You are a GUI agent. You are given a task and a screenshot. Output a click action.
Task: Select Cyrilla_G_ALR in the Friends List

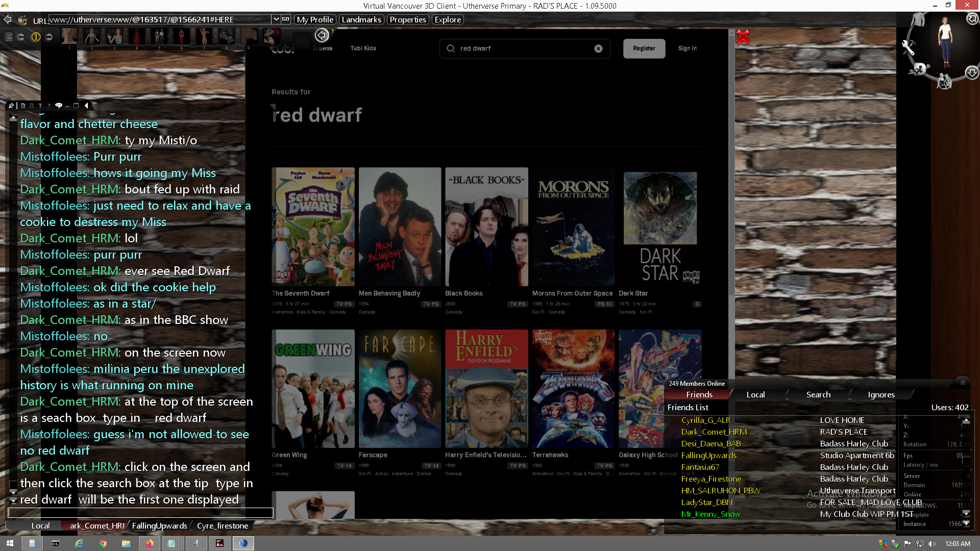(x=705, y=420)
